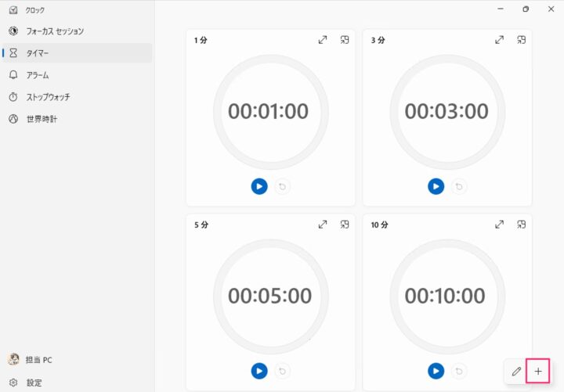This screenshot has width=564, height=392.
Task: Add a new timer with plus button
Action: [x=537, y=371]
